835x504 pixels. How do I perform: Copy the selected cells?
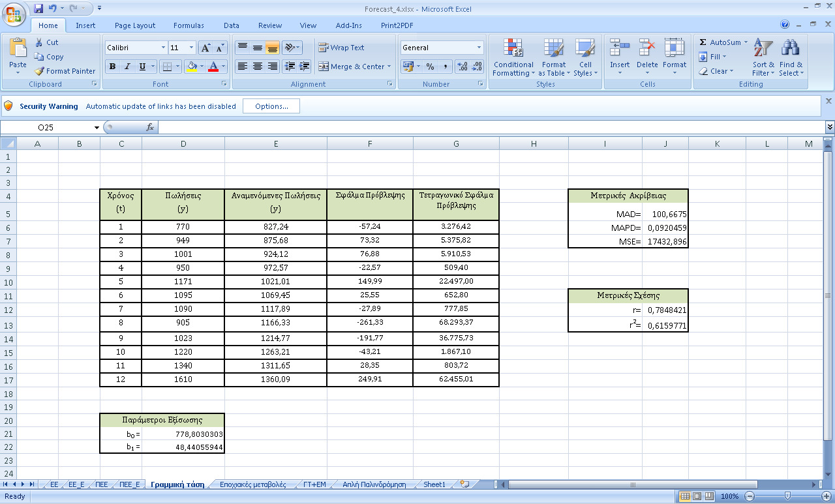(x=49, y=57)
